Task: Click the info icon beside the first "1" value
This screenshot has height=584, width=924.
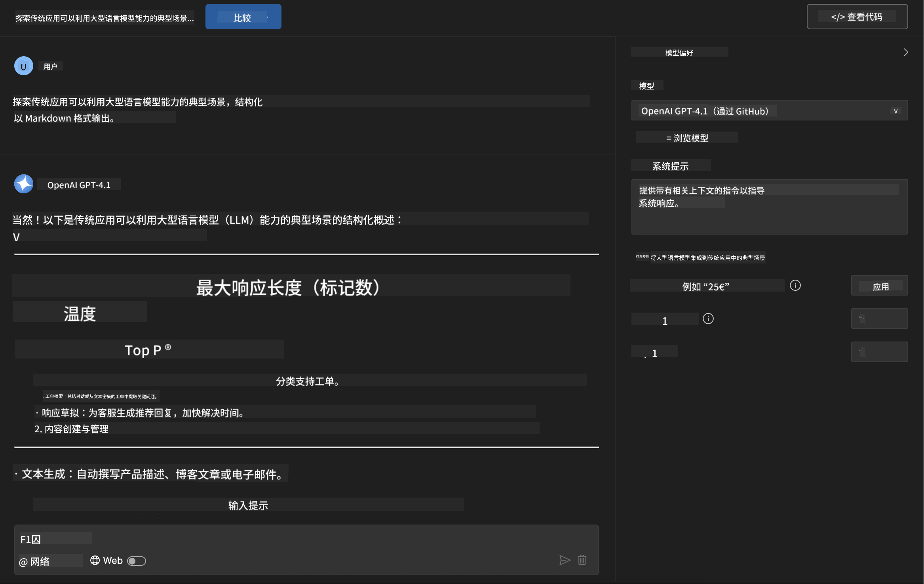Action: (708, 319)
